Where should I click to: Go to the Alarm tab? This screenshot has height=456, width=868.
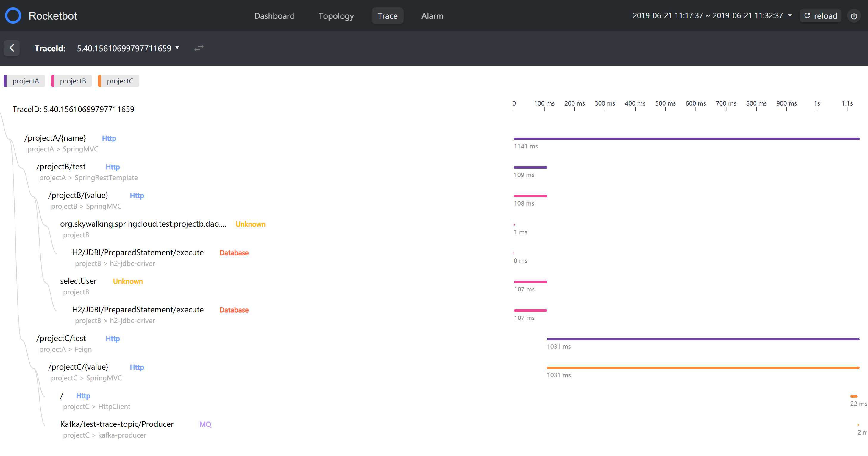(432, 16)
